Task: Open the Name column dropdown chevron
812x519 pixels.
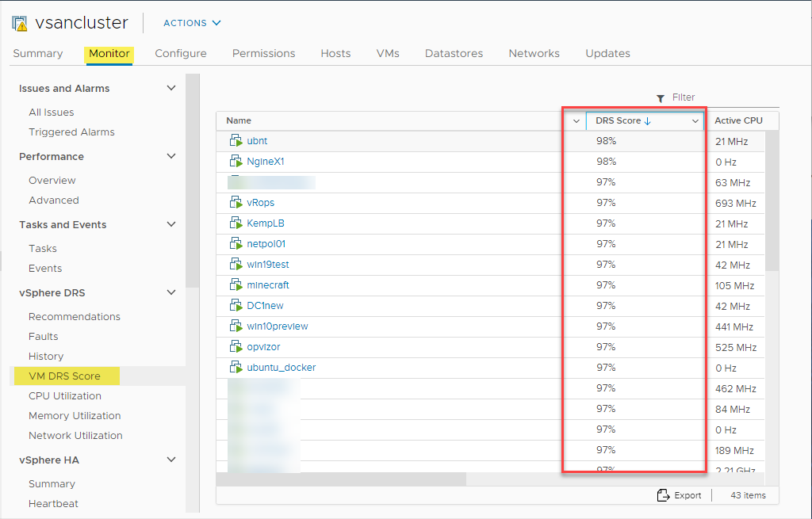Action: (x=576, y=121)
